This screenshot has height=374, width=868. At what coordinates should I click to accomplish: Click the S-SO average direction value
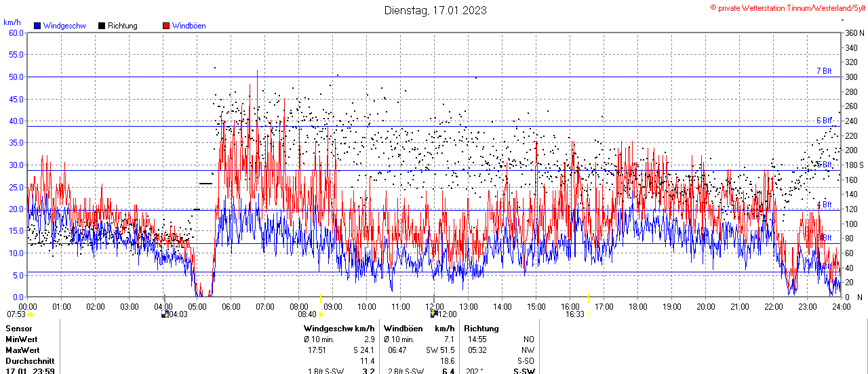(525, 361)
